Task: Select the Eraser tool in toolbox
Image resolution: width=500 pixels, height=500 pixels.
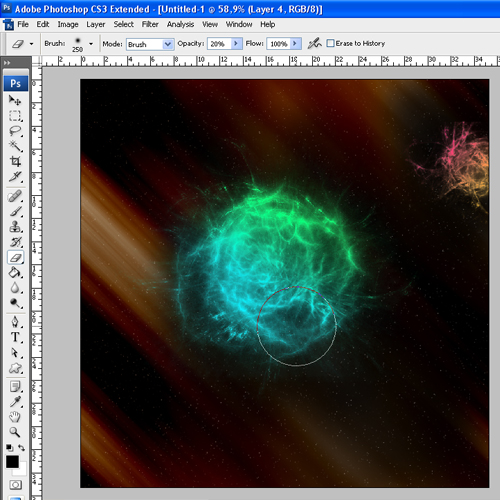Action: tap(15, 257)
